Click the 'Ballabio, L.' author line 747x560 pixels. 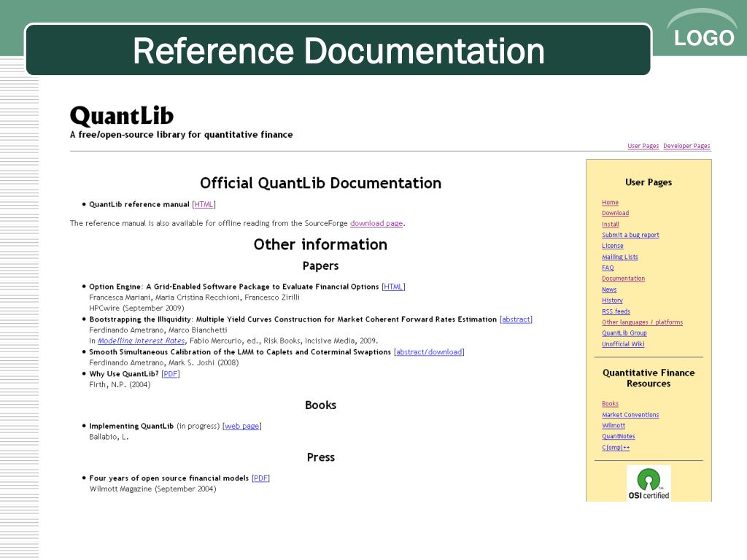[109, 437]
